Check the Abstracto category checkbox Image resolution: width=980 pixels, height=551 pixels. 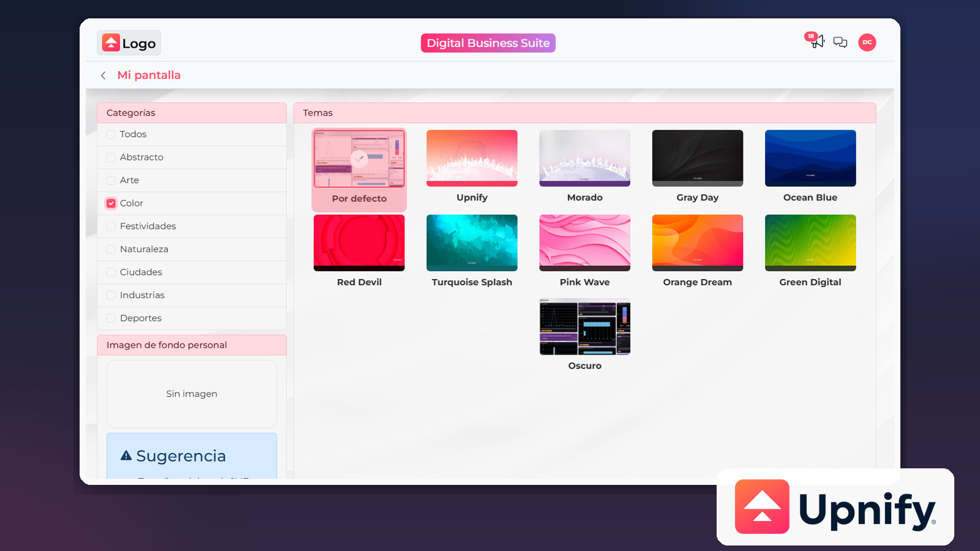(111, 157)
